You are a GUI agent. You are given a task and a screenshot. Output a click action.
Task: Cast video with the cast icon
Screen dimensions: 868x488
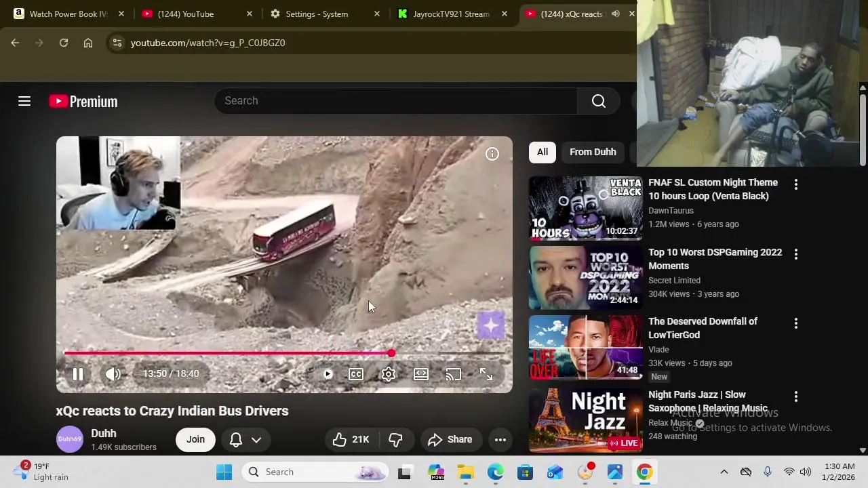453,374
